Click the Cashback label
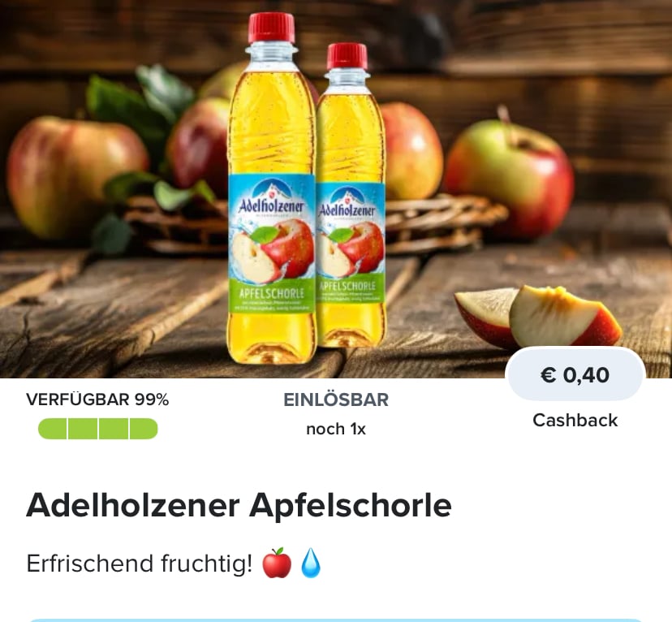Image resolution: width=672 pixels, height=622 pixels. 575,420
